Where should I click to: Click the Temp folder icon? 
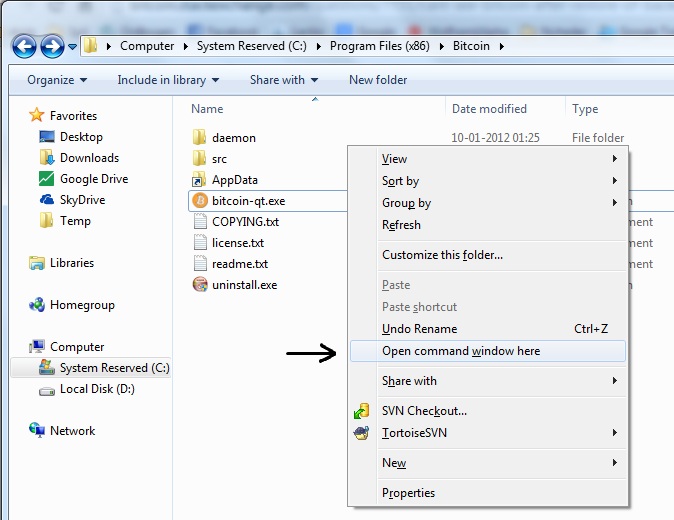pos(46,220)
